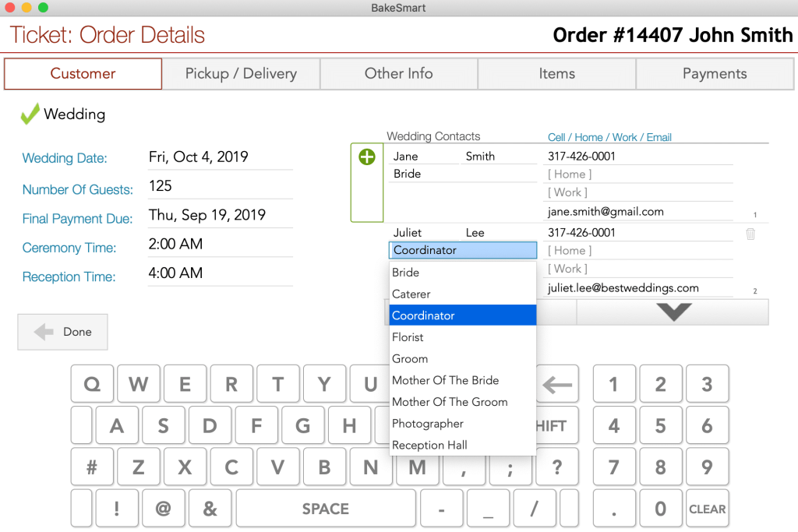Delete Juliet Lee using the trash icon

[750, 231]
